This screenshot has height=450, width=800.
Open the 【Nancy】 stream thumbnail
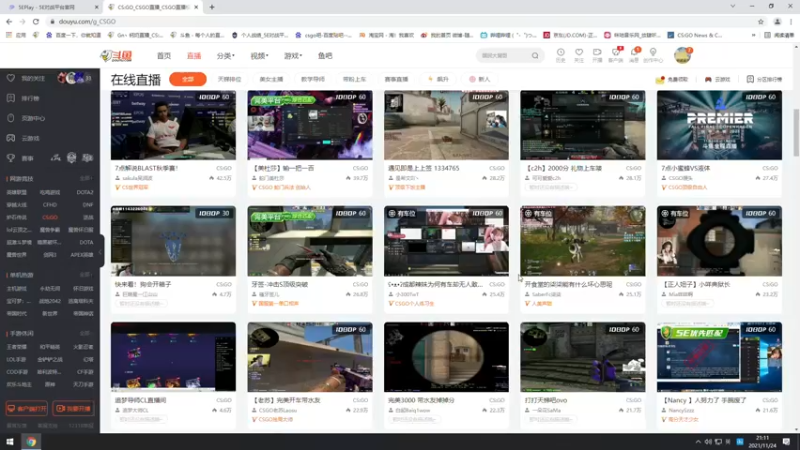[x=719, y=357]
